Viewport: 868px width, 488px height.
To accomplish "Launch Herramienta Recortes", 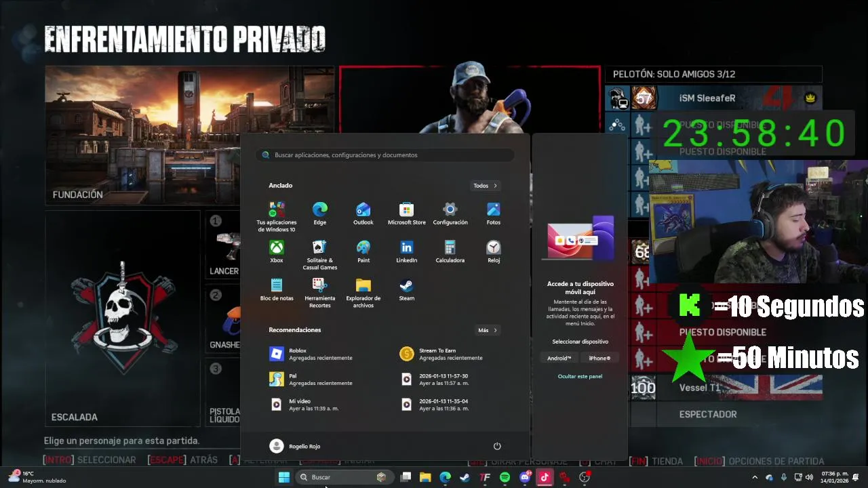I will 320,293.
